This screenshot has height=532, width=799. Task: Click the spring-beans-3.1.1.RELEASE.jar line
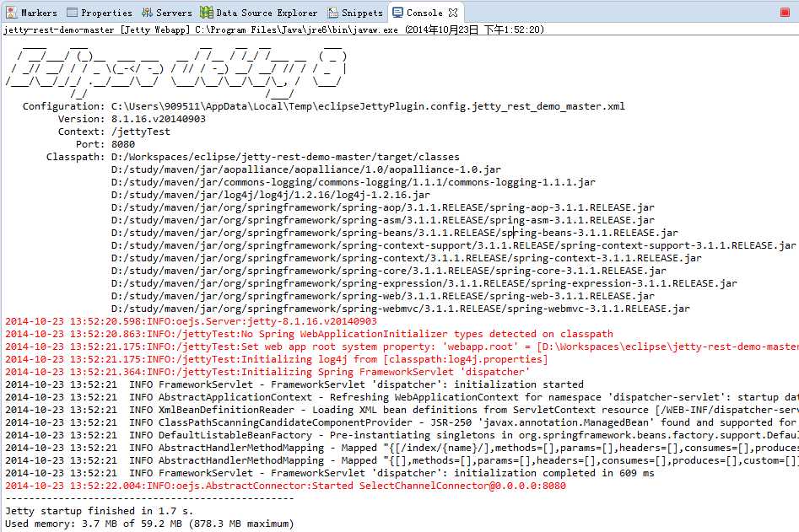pyautogui.click(x=394, y=234)
